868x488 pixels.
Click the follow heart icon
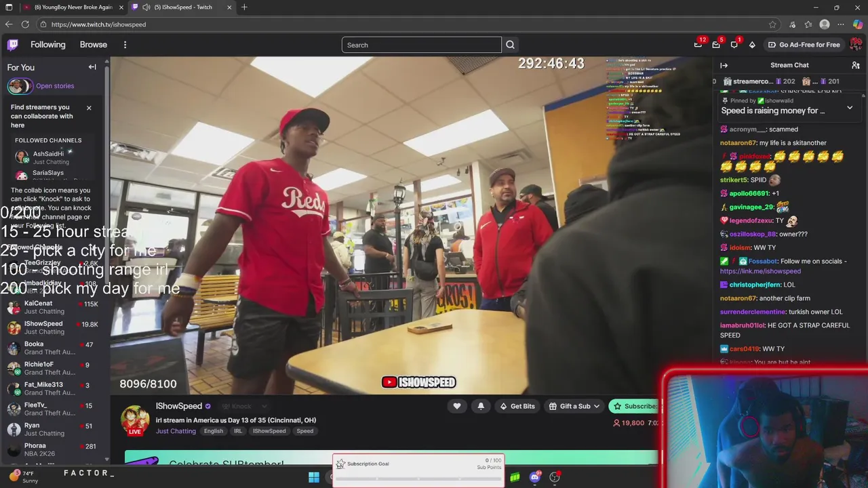(457, 406)
